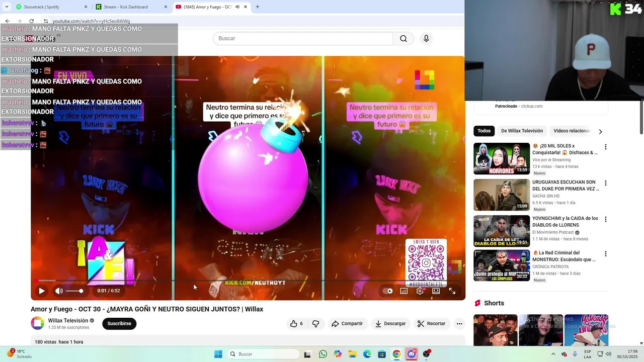Click the clickup.com sponsored link

pos(531,106)
